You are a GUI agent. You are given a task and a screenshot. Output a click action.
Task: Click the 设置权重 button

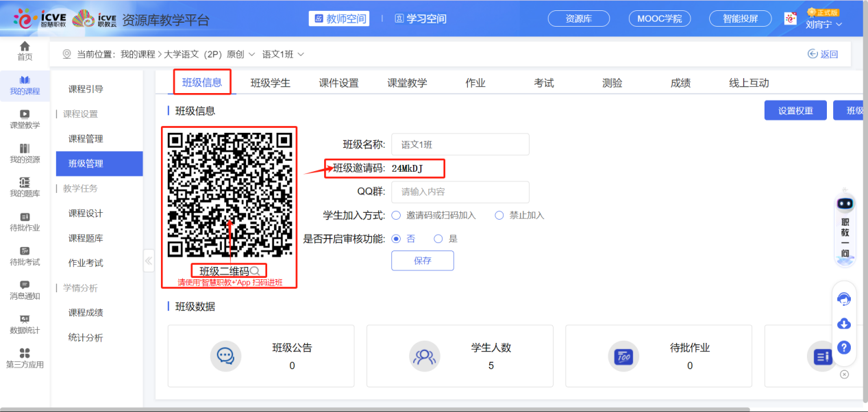point(795,110)
